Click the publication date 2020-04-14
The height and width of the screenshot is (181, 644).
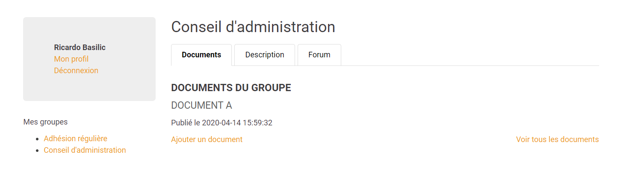tap(221, 123)
